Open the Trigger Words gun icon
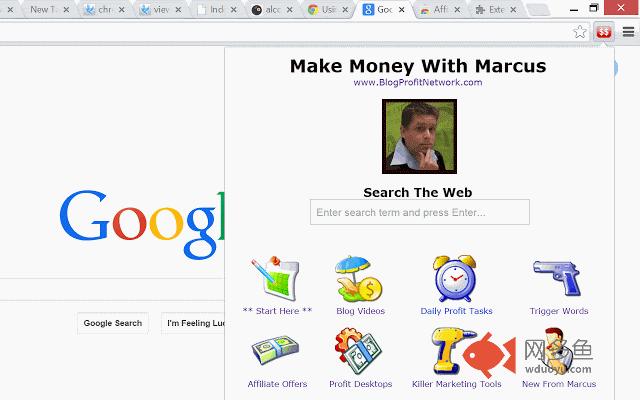The width and height of the screenshot is (640, 400). [x=557, y=278]
